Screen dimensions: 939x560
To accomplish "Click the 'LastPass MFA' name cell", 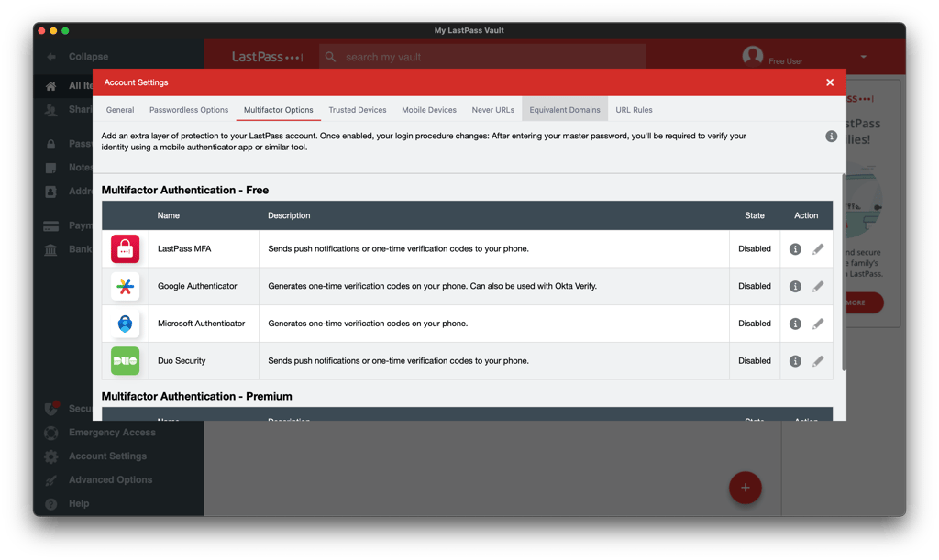I will click(184, 249).
